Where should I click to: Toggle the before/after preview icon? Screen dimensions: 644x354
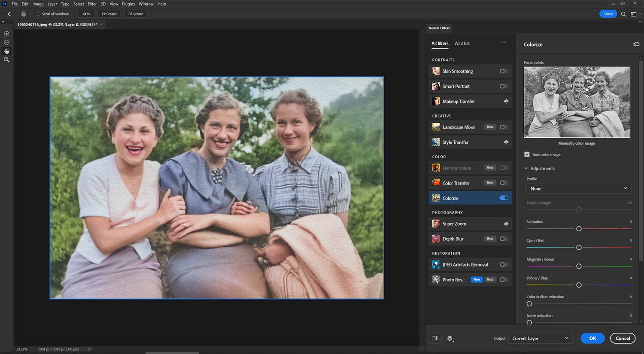435,338
